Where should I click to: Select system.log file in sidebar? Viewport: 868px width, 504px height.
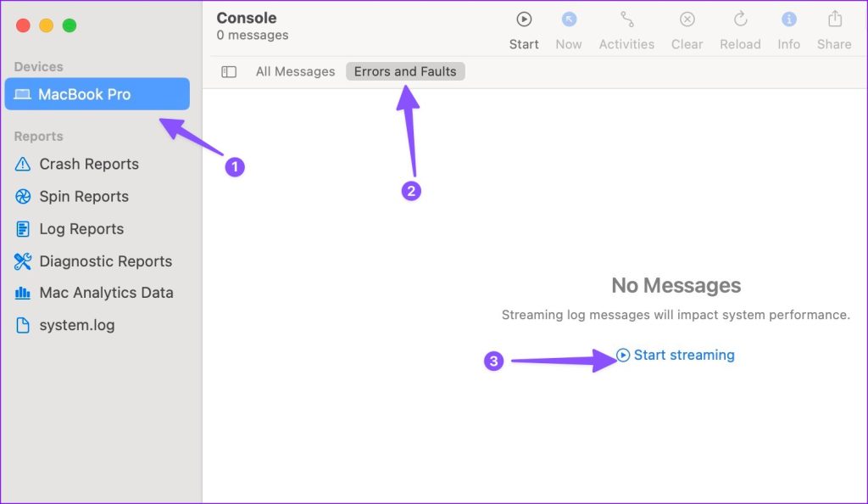(x=76, y=325)
